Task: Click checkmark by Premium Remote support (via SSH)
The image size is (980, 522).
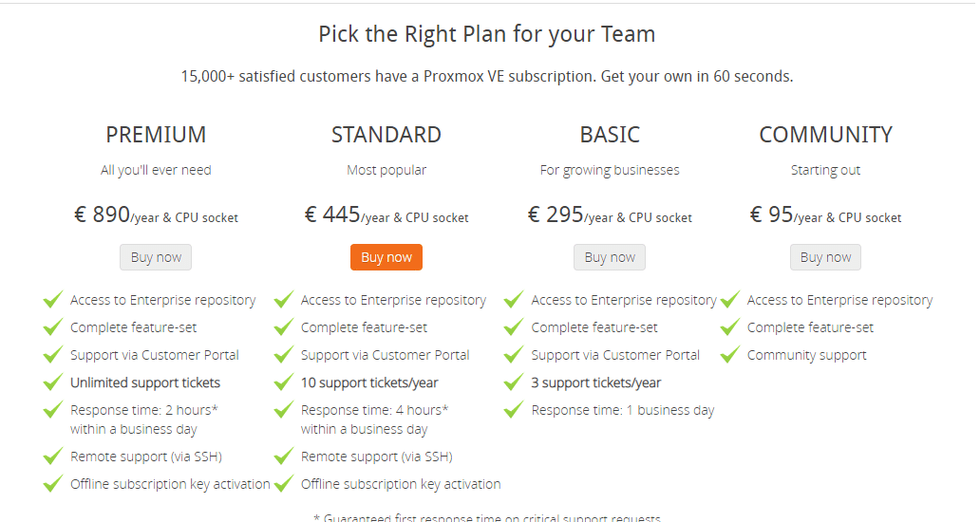Action: (x=53, y=456)
